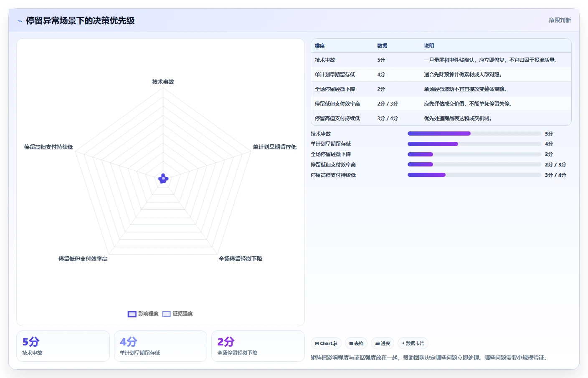Click the note 优先处理商品表达和成交机制。
The image size is (588, 378).
[459, 118]
